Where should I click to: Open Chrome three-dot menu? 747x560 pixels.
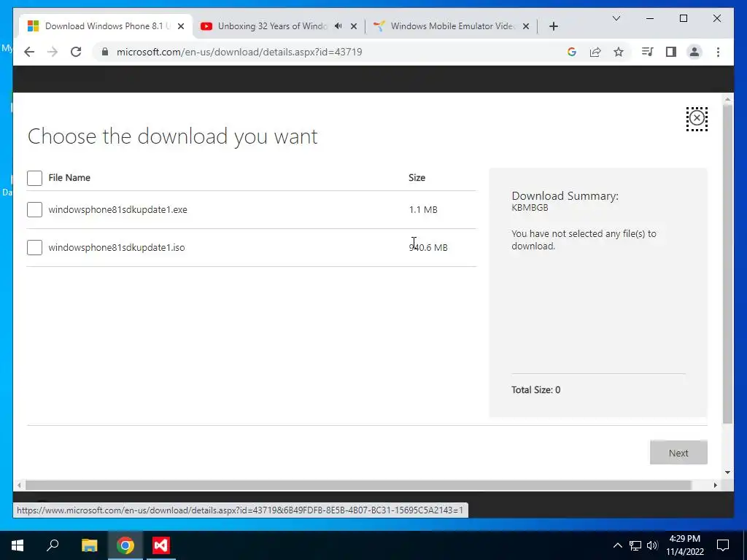click(x=718, y=52)
